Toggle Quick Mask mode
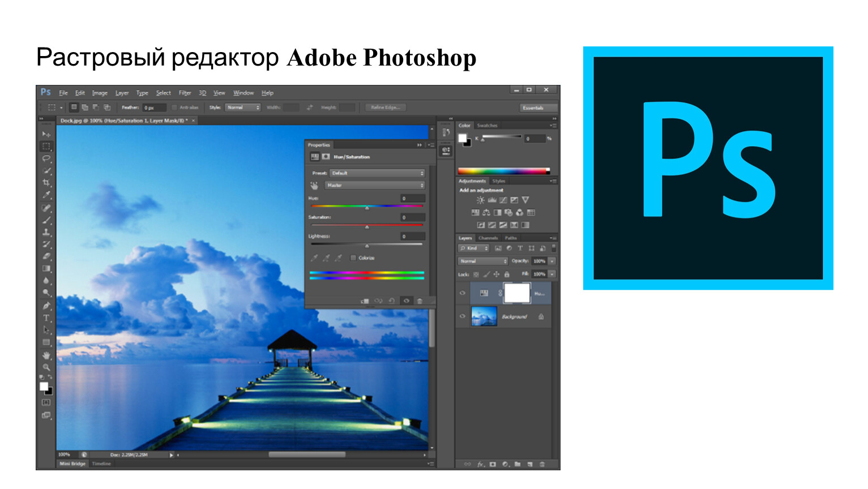Screen dimensions: 868x489 (x=46, y=402)
